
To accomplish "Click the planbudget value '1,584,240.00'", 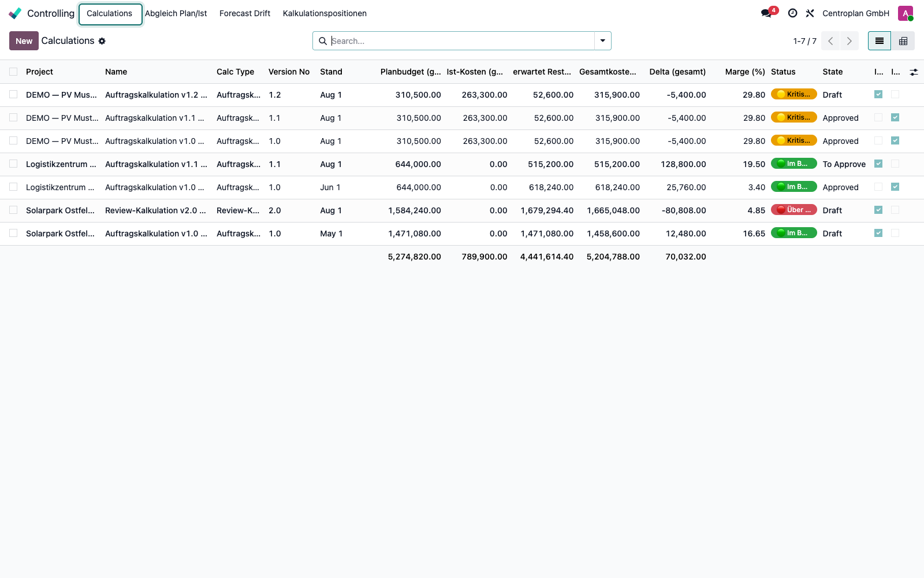I will [x=415, y=210].
